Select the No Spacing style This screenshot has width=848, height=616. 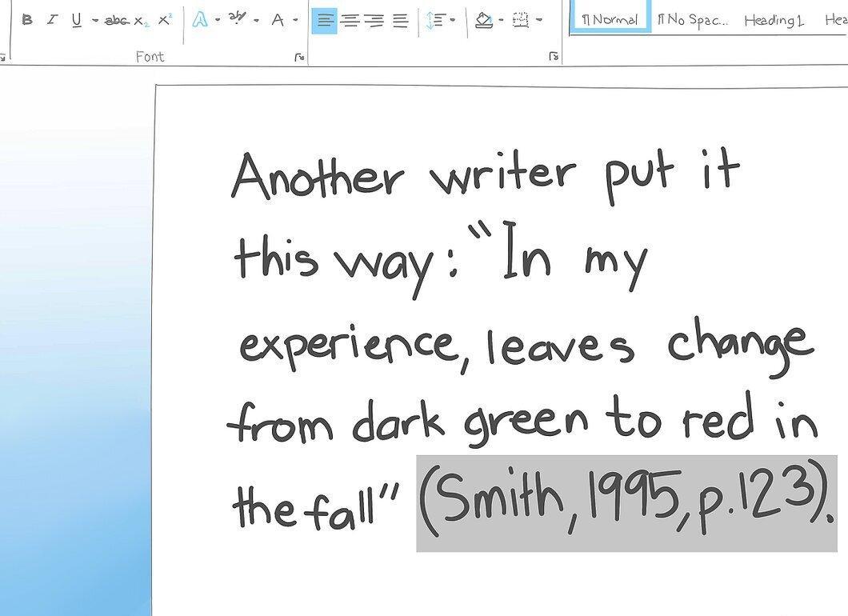(694, 20)
